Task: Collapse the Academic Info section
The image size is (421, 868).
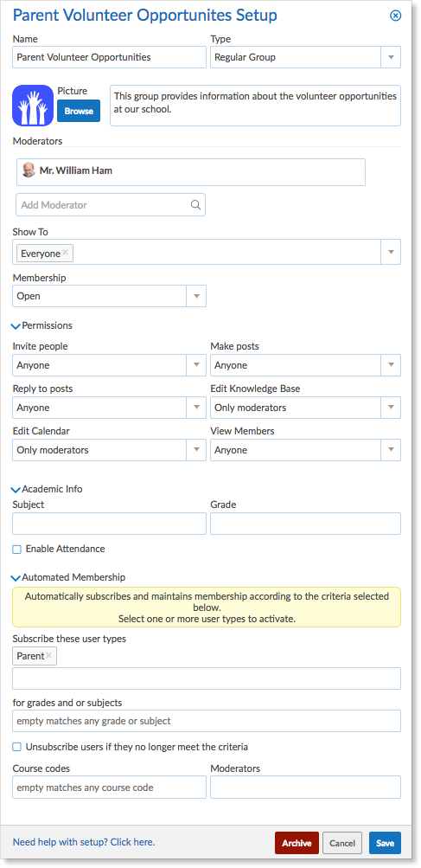Action: click(x=16, y=489)
